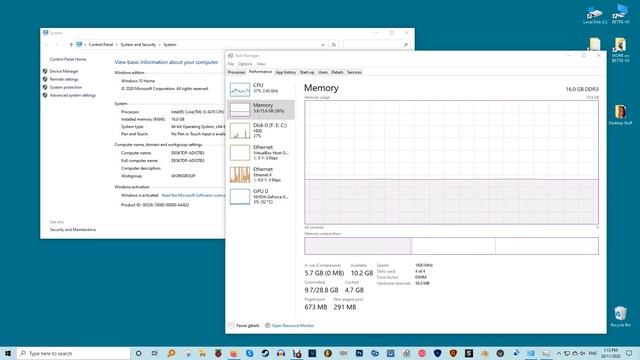This screenshot has height=360, width=640.
Task: Switch to the App history tab
Action: point(285,72)
